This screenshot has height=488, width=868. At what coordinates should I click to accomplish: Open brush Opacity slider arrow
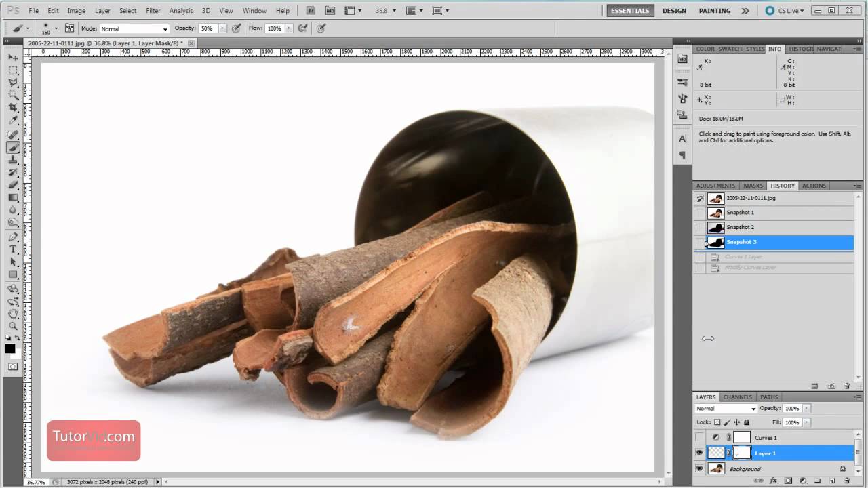pos(222,28)
